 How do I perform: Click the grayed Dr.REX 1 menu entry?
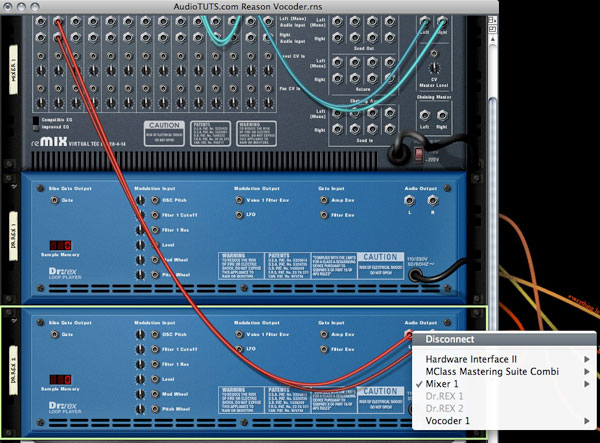pyautogui.click(x=504, y=396)
